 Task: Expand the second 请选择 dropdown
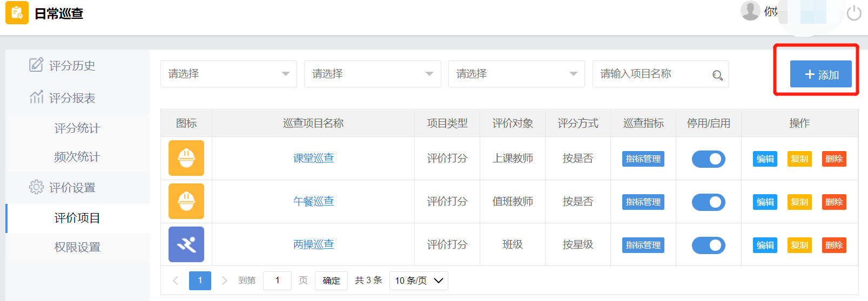[372, 74]
